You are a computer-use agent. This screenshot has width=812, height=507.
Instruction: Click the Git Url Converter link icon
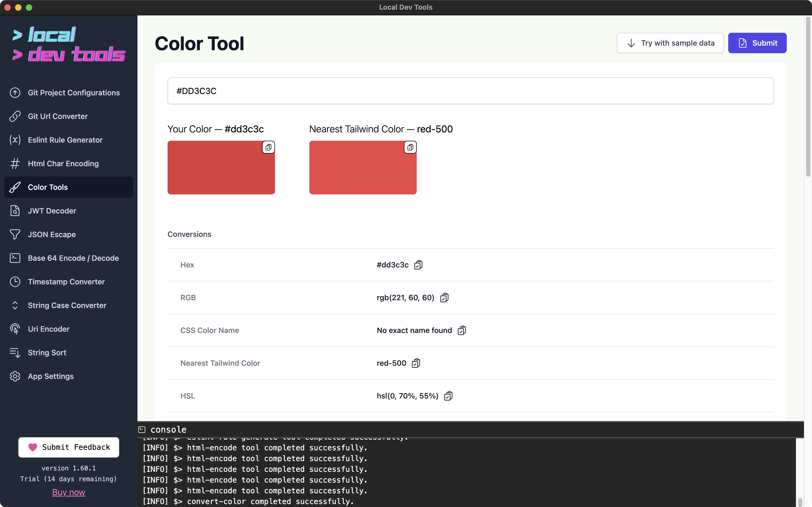point(15,116)
